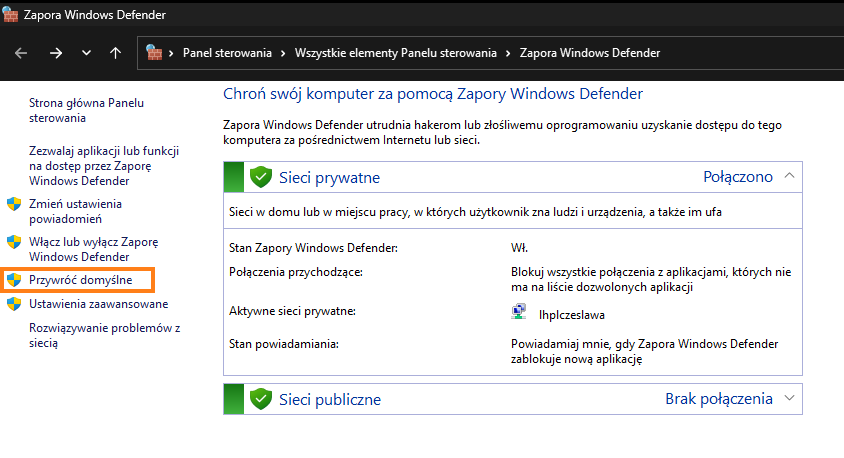Click Sieci prywatne header title
The height and width of the screenshot is (458, 844).
(329, 178)
